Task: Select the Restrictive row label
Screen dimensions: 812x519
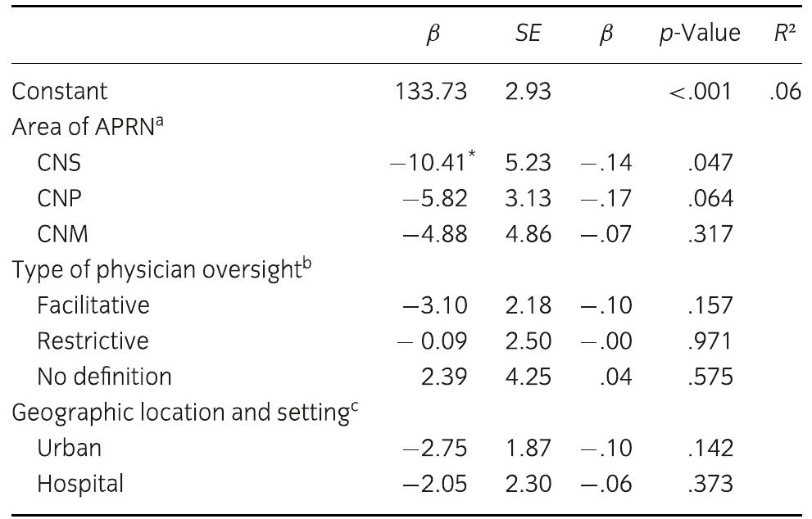Action: coord(93,341)
